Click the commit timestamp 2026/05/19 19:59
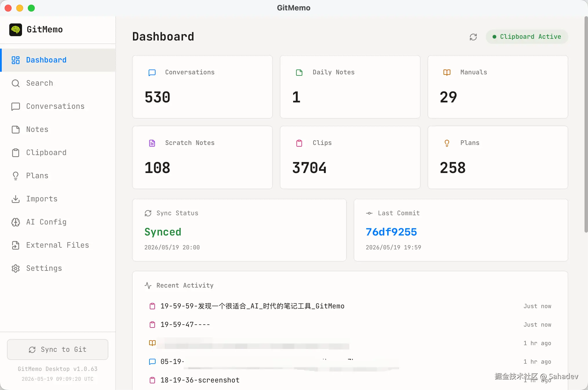The image size is (588, 390). [393, 247]
